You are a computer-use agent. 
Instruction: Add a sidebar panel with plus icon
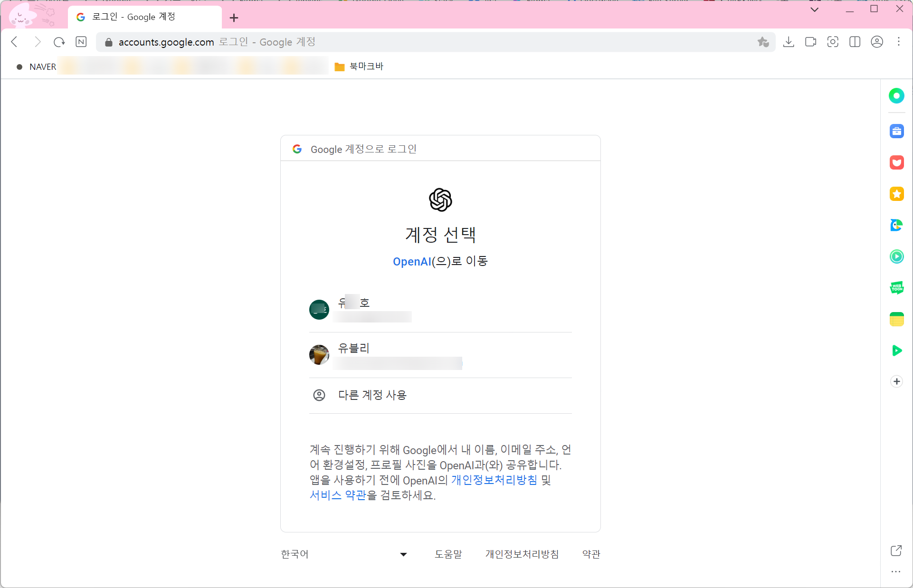click(x=896, y=381)
